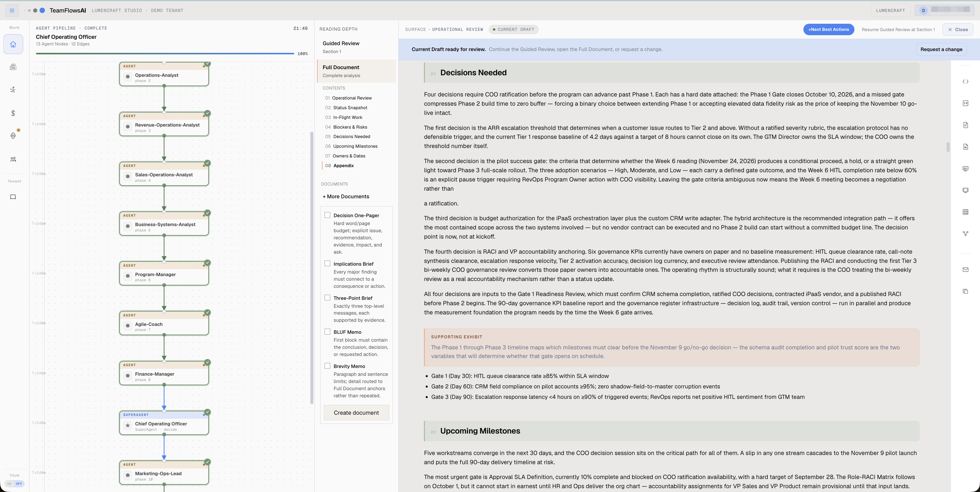Close the Operational Review surface

(x=958, y=29)
